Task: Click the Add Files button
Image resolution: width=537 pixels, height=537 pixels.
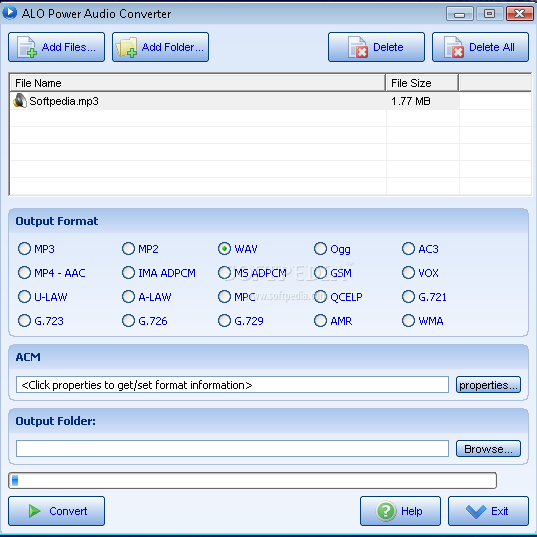Action: (57, 47)
